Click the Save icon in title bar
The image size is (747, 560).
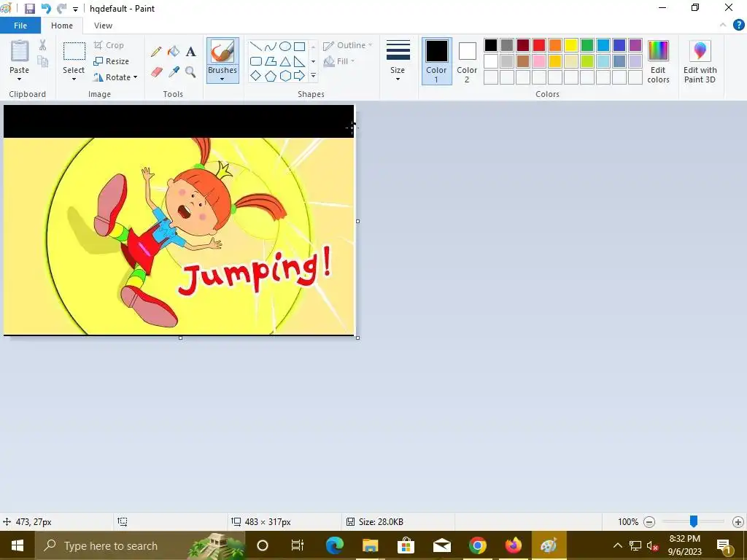tap(29, 9)
